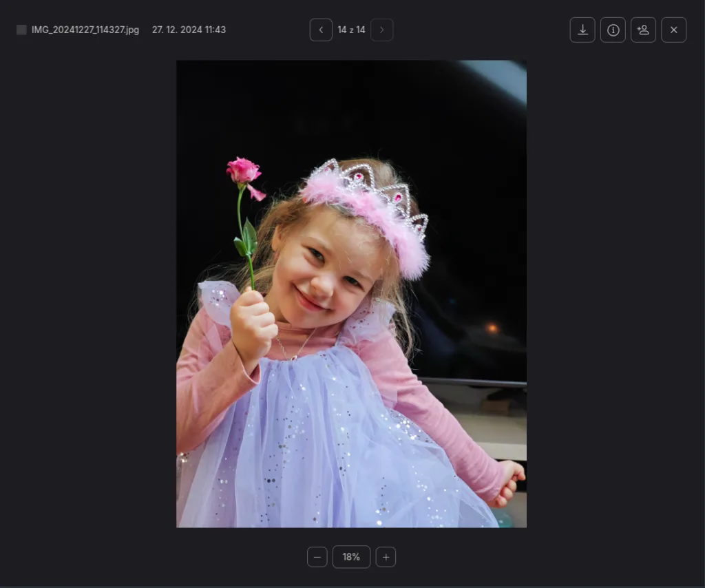Click the 18% zoom level field
705x588 pixels.
351,556
